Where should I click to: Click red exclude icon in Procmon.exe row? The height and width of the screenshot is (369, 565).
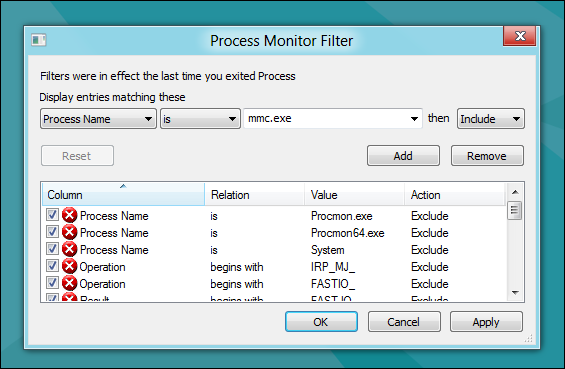pos(69,215)
